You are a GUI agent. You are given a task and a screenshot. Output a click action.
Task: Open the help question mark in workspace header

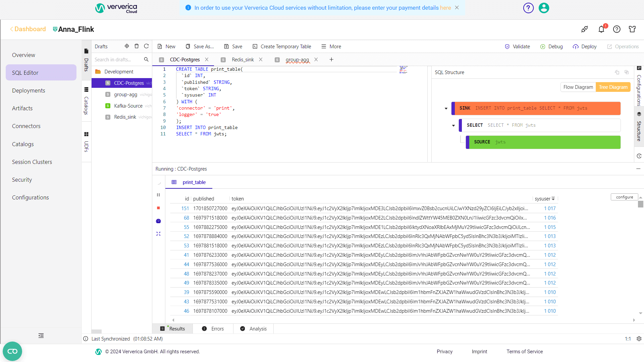click(617, 29)
